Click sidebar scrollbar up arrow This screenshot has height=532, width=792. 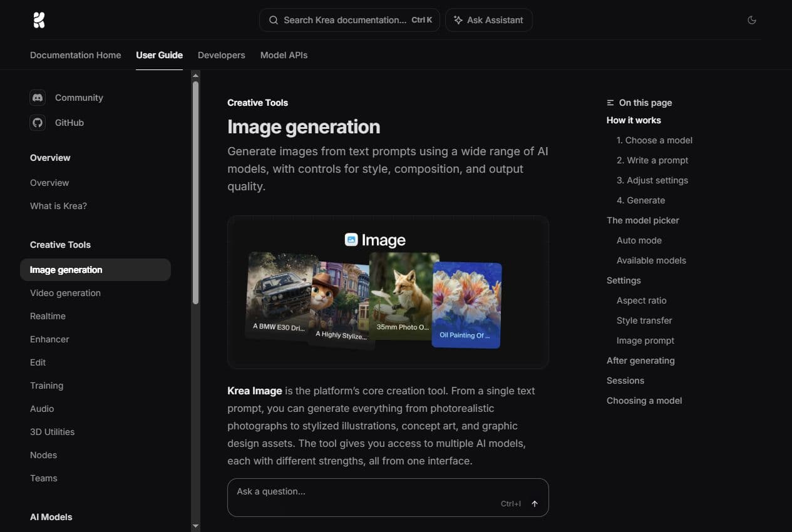coord(195,75)
